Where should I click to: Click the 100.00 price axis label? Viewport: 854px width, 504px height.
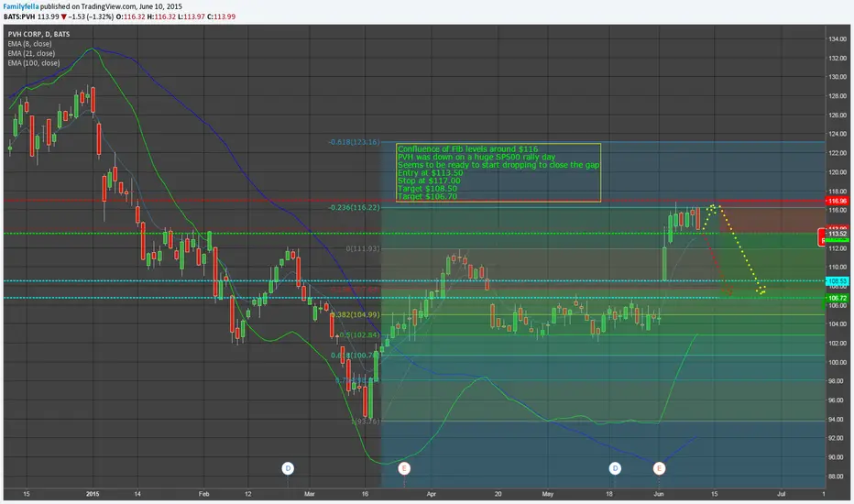[x=838, y=362]
